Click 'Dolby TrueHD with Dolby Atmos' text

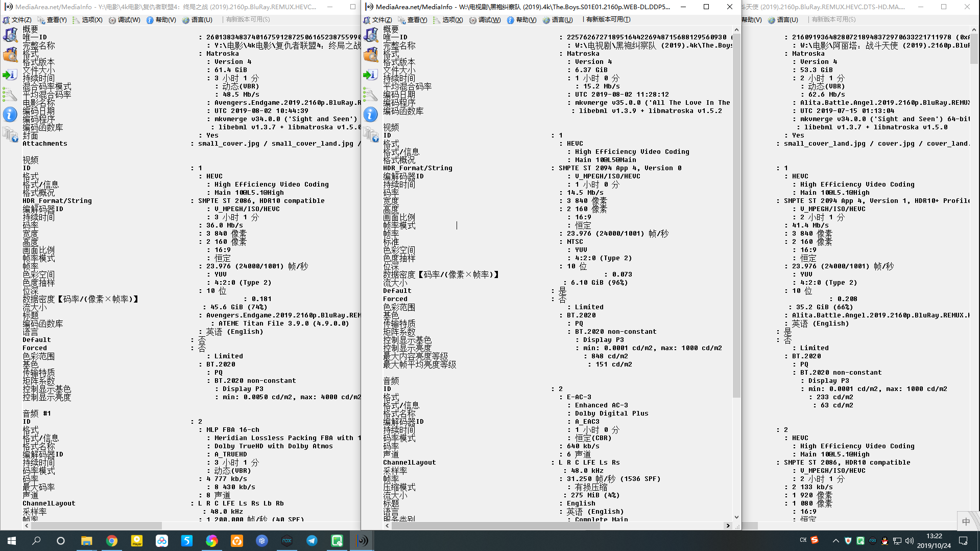[x=274, y=446]
